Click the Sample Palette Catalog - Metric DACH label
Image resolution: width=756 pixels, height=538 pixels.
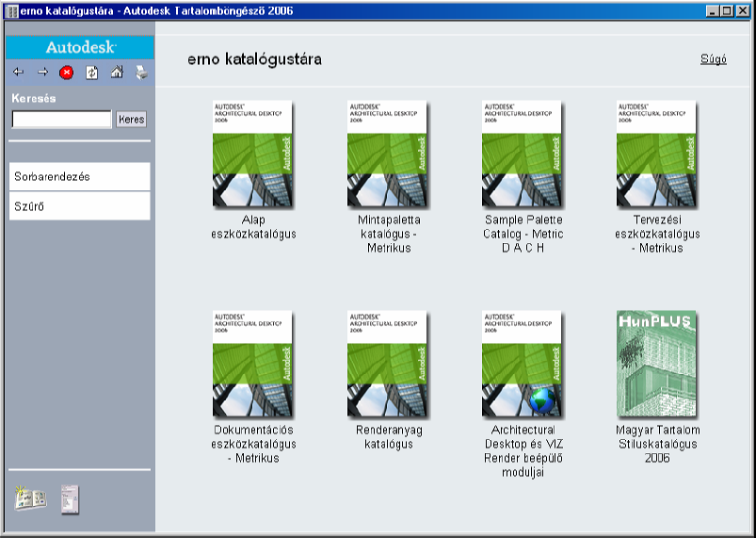523,234
